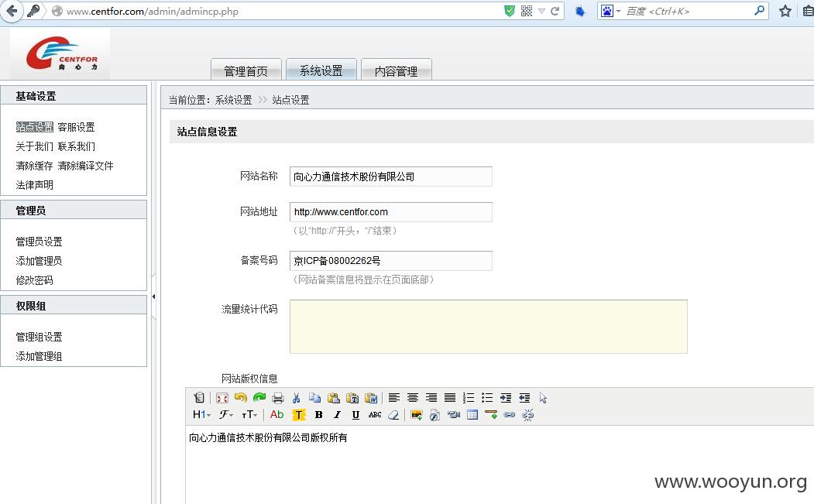Screen dimensions: 814x504
Task: Switch to 系统设置 tab
Action: click(321, 70)
